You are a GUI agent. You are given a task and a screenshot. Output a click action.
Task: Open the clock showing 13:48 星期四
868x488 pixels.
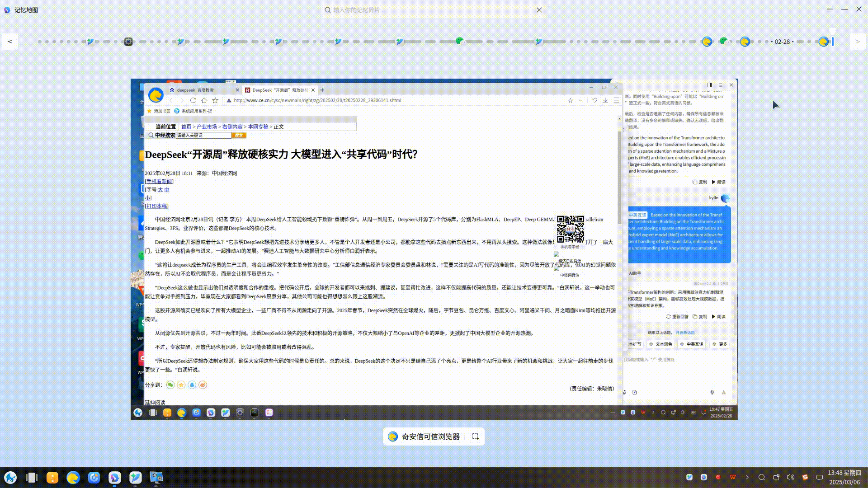844,478
